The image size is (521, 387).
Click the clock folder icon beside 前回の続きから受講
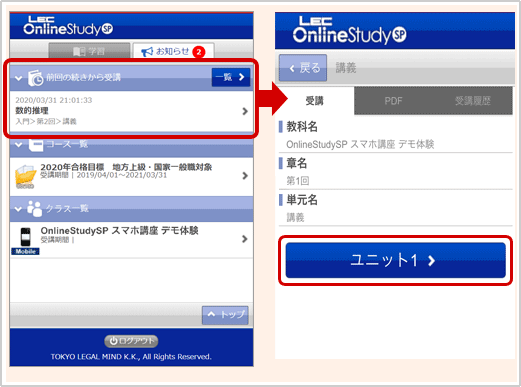pyautogui.click(x=35, y=78)
